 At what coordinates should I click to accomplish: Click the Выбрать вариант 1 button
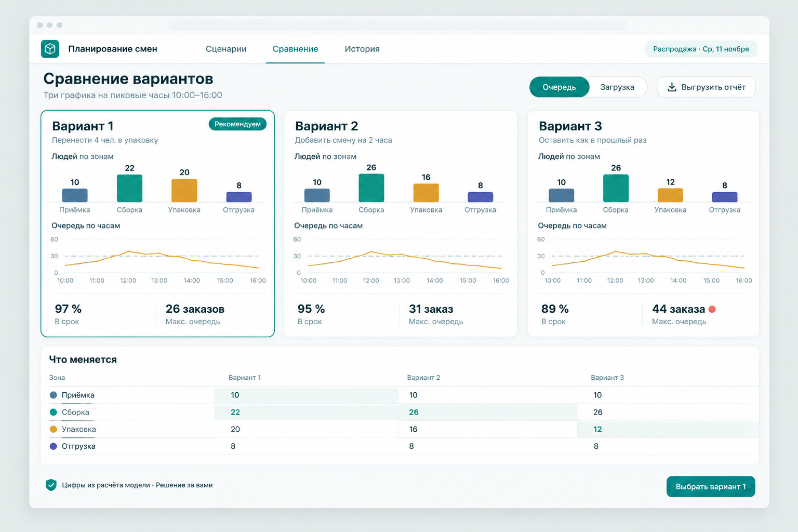pyautogui.click(x=711, y=487)
